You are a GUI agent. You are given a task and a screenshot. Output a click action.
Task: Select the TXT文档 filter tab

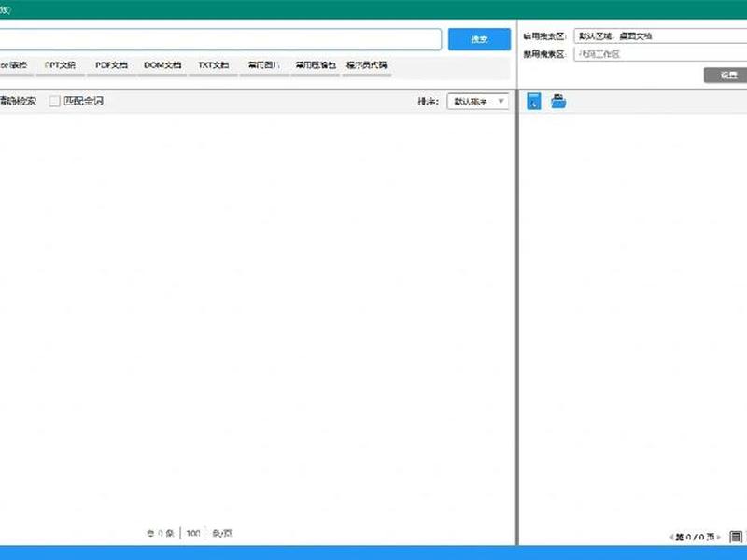[x=214, y=65]
